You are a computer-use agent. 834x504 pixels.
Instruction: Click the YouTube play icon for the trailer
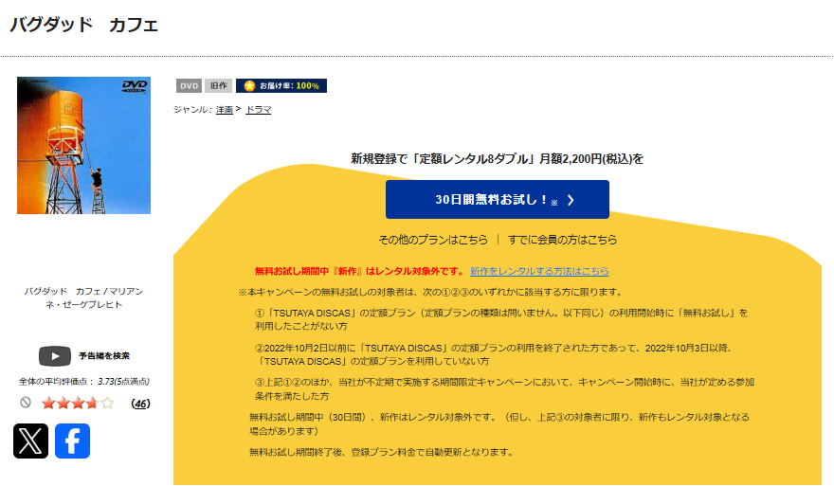(55, 356)
